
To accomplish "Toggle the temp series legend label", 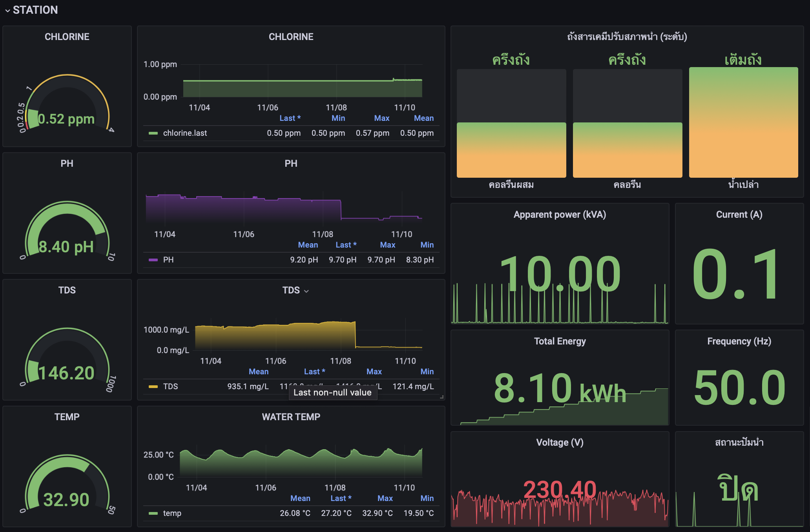I will point(172,514).
